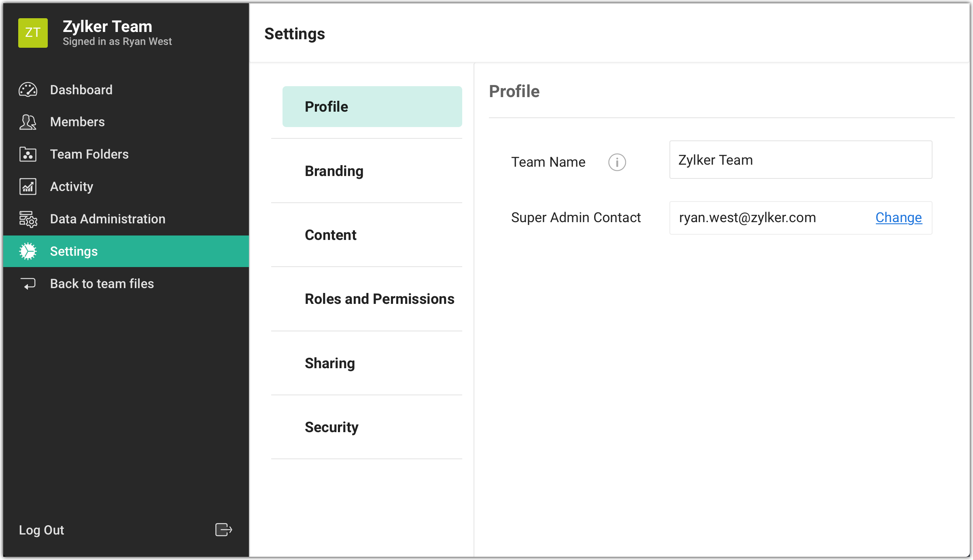Viewport: 973px width, 560px height.
Task: Click the ZT team avatar logo
Action: tap(33, 33)
